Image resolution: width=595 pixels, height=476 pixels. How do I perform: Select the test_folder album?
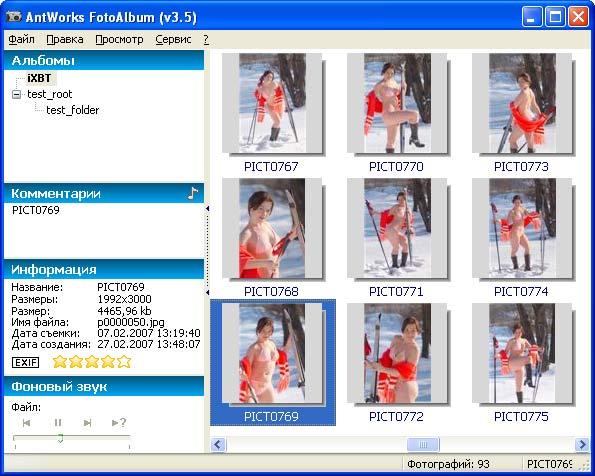(72, 110)
